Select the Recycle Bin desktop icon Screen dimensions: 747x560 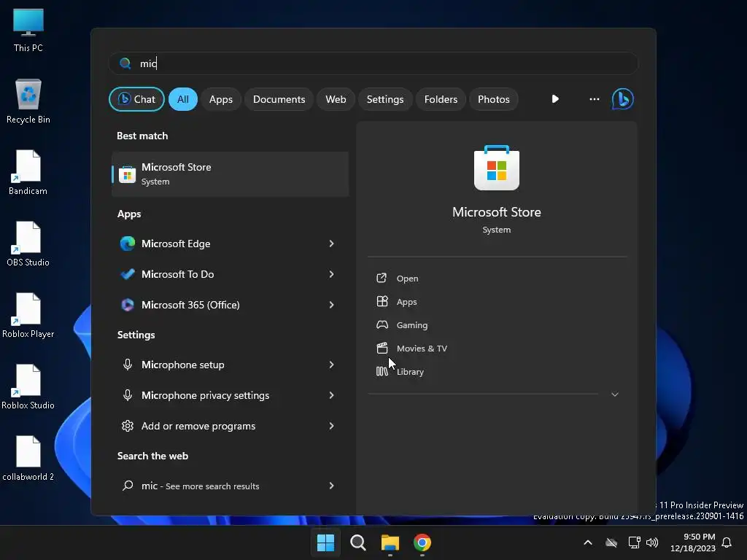(28, 101)
